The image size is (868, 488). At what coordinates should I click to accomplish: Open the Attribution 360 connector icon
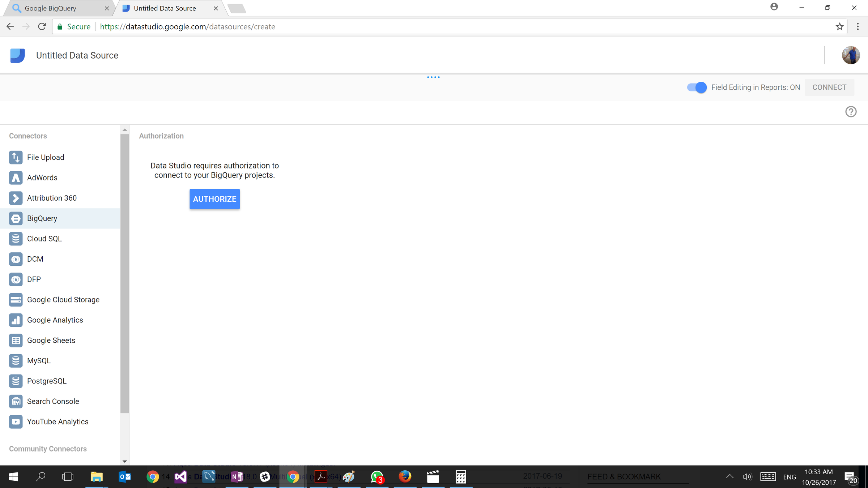[16, 198]
